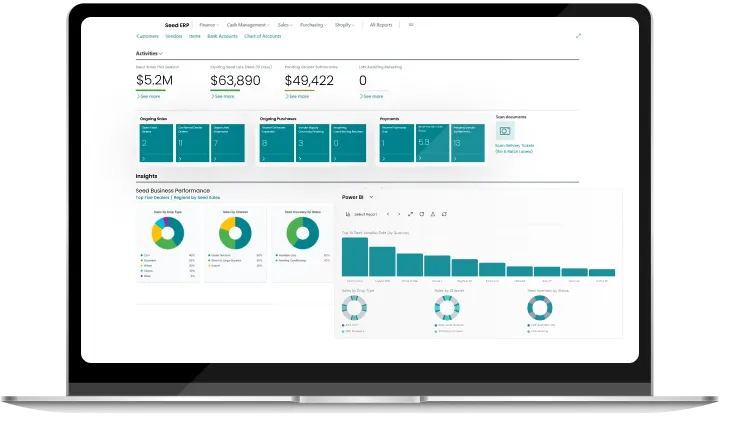Open the Sales by Crop Type donut chart

[167, 234]
